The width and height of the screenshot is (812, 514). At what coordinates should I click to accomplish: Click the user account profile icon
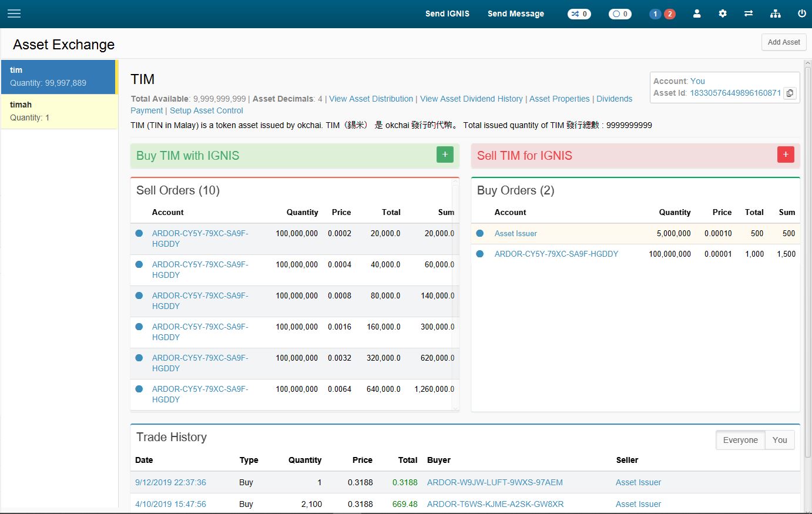[x=697, y=14]
